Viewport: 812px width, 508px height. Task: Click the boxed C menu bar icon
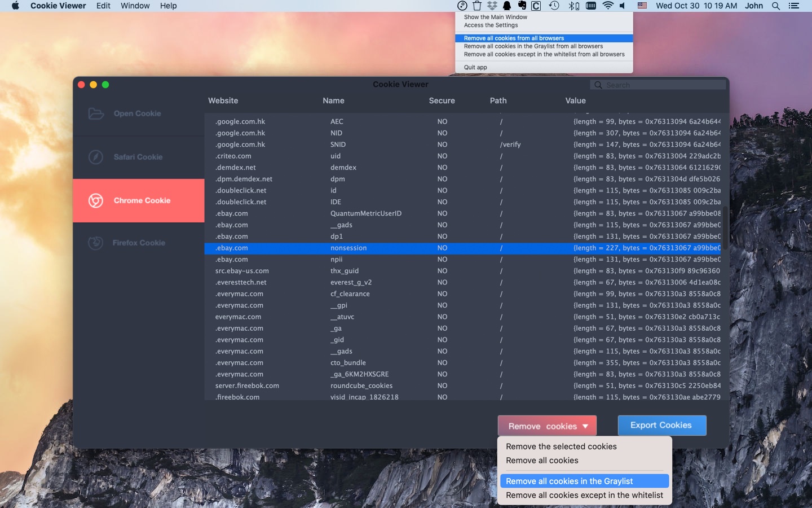536,6
